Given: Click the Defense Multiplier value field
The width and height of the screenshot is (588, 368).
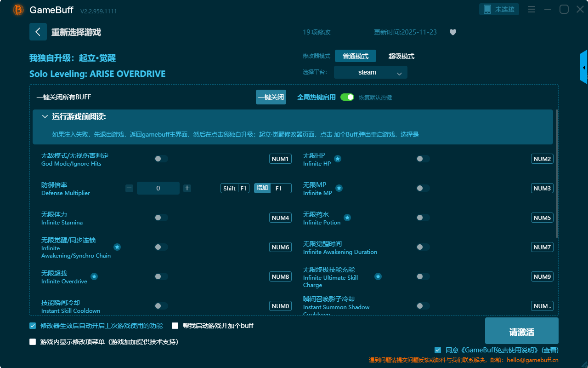Looking at the screenshot, I should coord(158,188).
